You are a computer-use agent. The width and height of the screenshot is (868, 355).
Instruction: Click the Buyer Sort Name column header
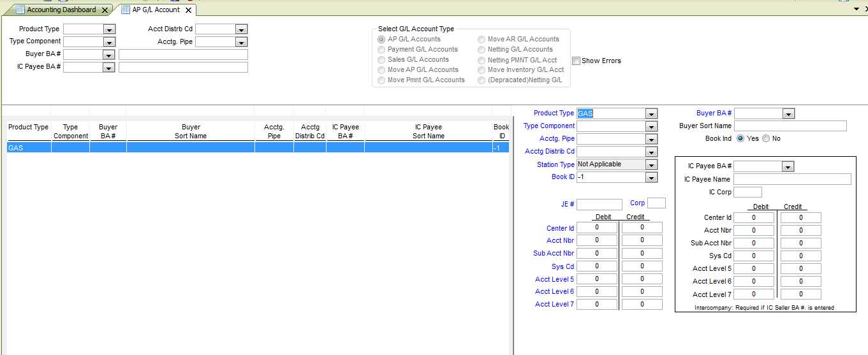tap(191, 131)
